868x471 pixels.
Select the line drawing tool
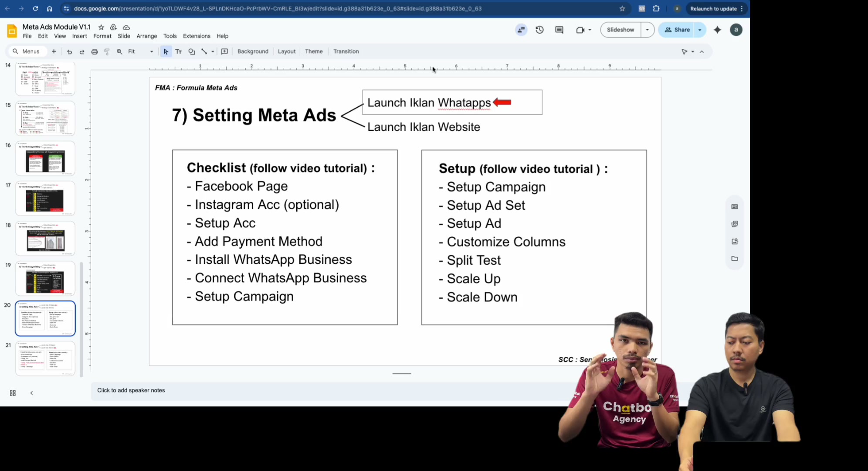point(204,51)
